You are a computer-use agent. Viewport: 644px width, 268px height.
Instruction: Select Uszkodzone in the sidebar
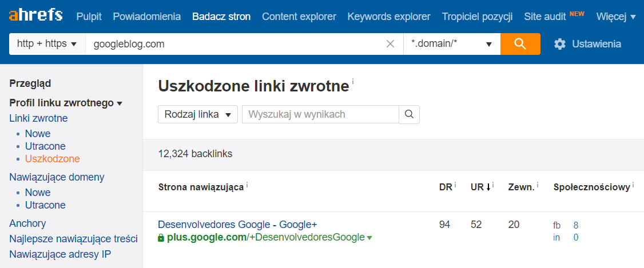tap(53, 159)
